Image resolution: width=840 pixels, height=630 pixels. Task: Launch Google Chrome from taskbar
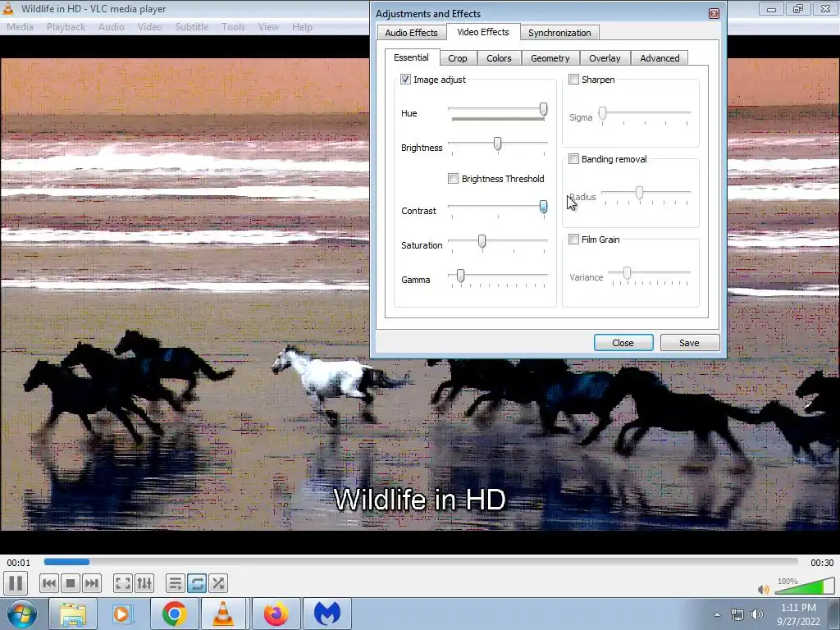point(174,614)
